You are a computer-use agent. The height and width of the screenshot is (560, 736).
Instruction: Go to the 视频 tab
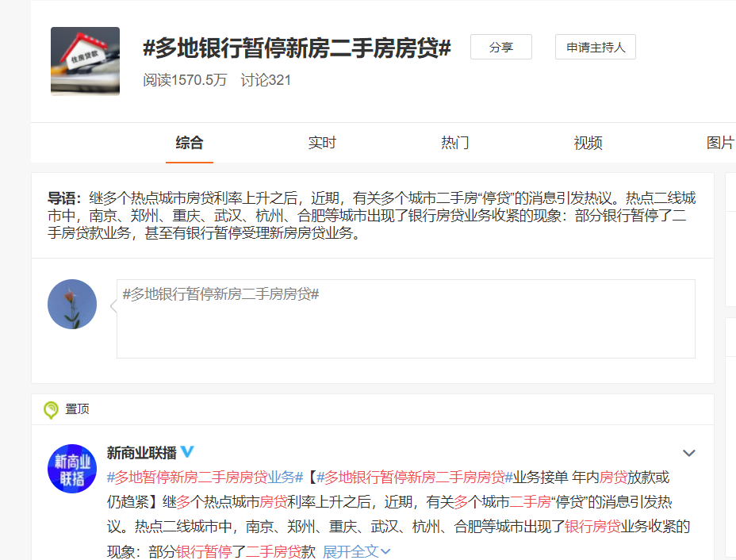click(588, 143)
